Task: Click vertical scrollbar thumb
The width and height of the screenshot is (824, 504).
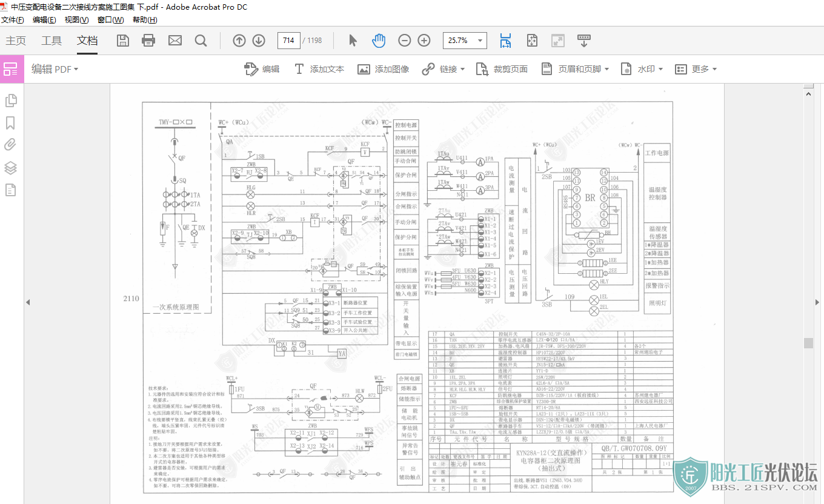Action: point(808,343)
